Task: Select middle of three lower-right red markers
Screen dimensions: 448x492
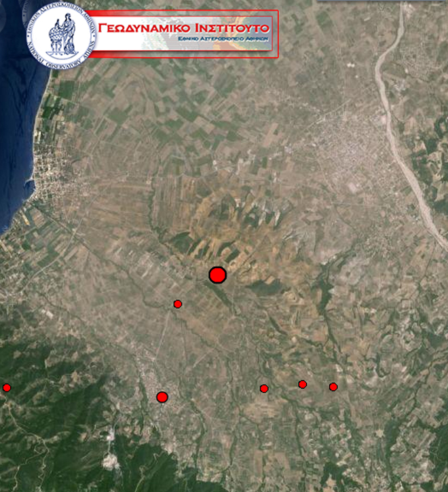Action: [x=303, y=384]
